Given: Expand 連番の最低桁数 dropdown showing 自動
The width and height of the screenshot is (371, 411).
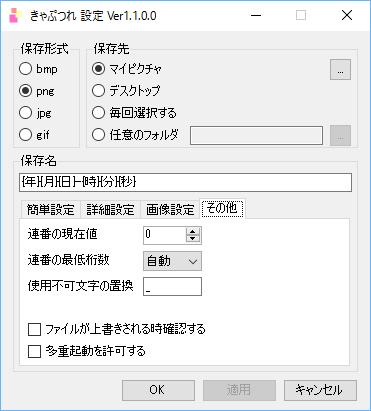Looking at the screenshot, I should [x=172, y=261].
